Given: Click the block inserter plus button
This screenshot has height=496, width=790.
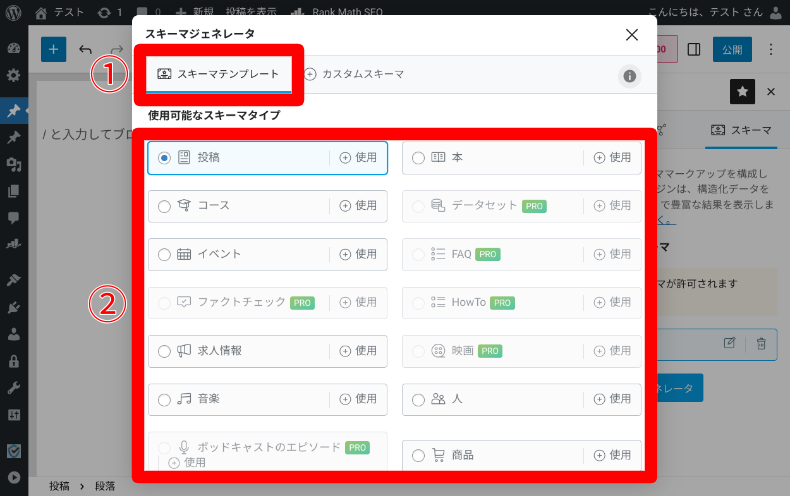Looking at the screenshot, I should pyautogui.click(x=53, y=49).
